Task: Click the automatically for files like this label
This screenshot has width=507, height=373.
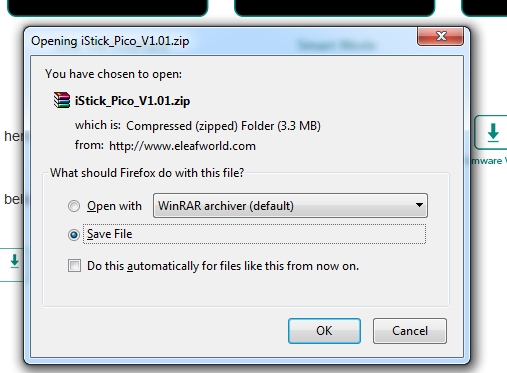Action: 223,266
